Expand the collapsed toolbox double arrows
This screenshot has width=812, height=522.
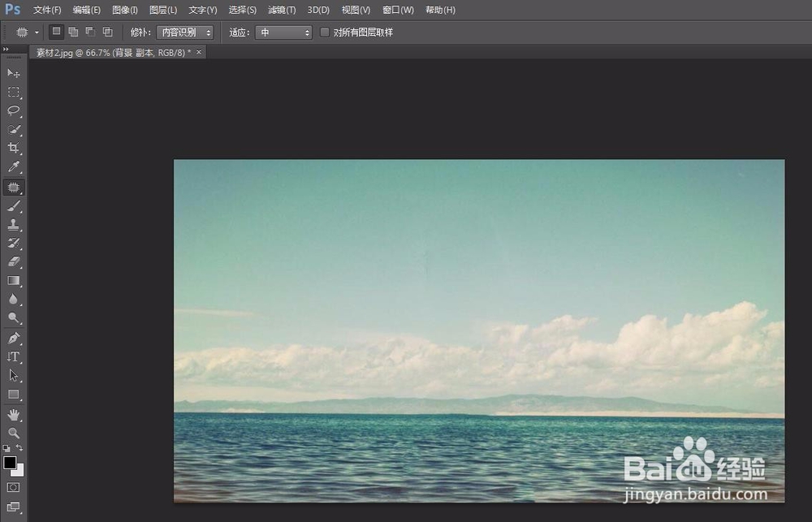pyautogui.click(x=6, y=50)
